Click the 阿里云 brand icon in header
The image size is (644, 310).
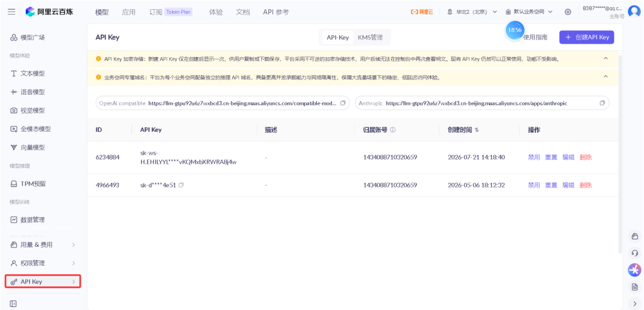coord(422,12)
